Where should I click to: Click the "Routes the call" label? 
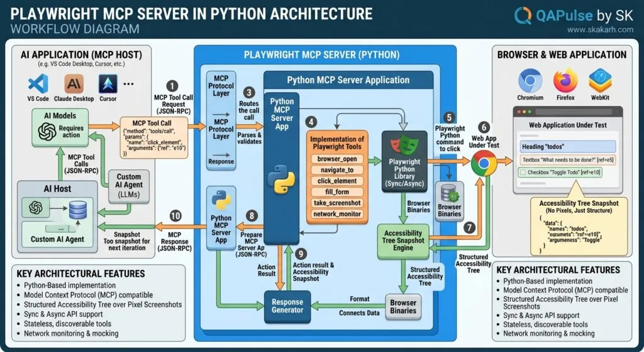pyautogui.click(x=249, y=110)
